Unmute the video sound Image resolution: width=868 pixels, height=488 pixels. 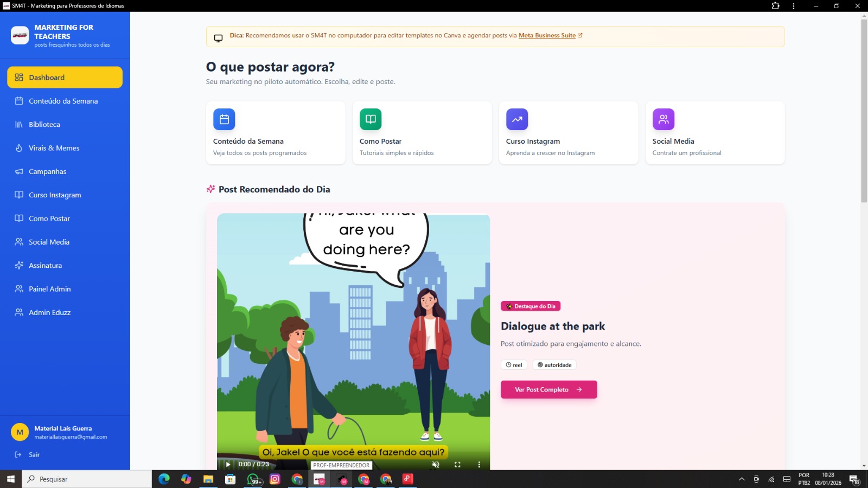pyautogui.click(x=436, y=464)
